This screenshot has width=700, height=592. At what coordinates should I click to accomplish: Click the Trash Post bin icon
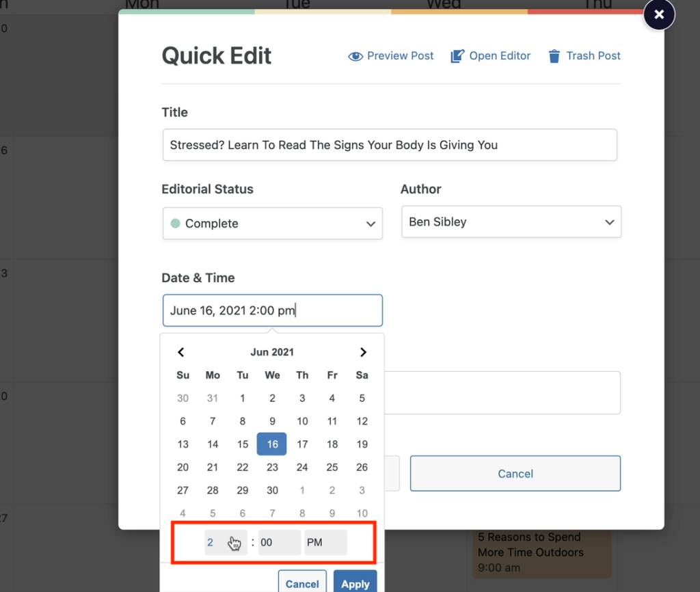click(x=554, y=56)
